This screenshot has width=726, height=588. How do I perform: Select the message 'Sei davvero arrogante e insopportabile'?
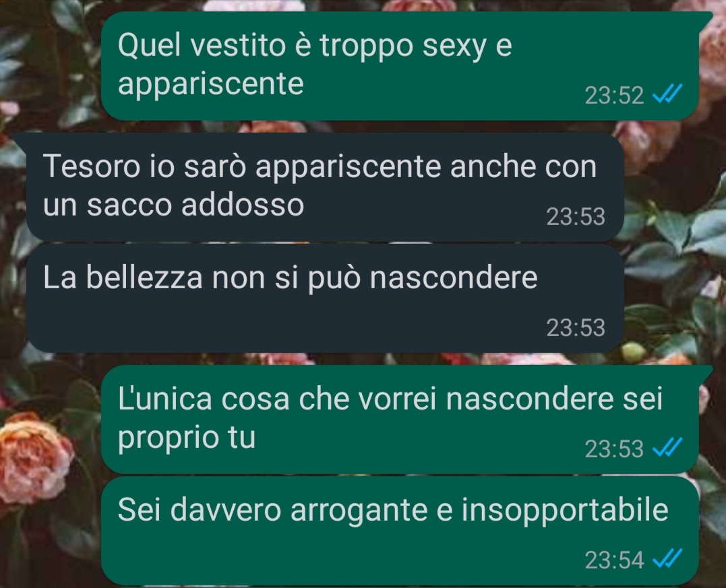tap(400, 531)
